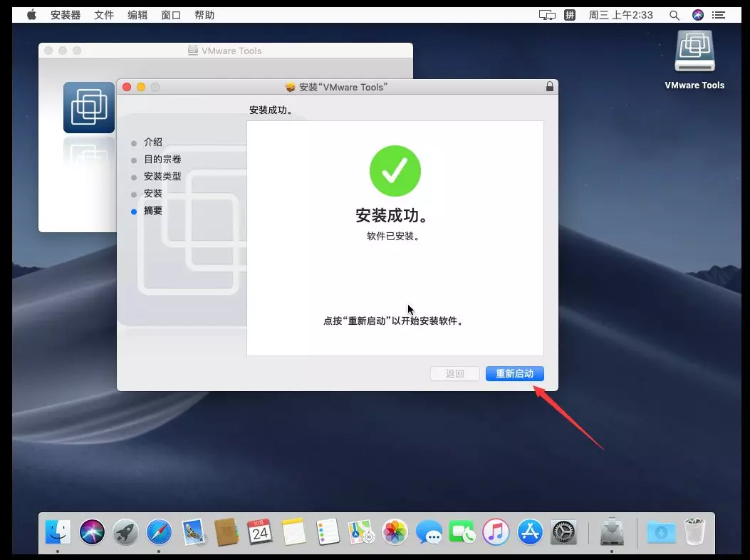Click the 点按“重新启动”以开始安装软件 message

pos(393,321)
